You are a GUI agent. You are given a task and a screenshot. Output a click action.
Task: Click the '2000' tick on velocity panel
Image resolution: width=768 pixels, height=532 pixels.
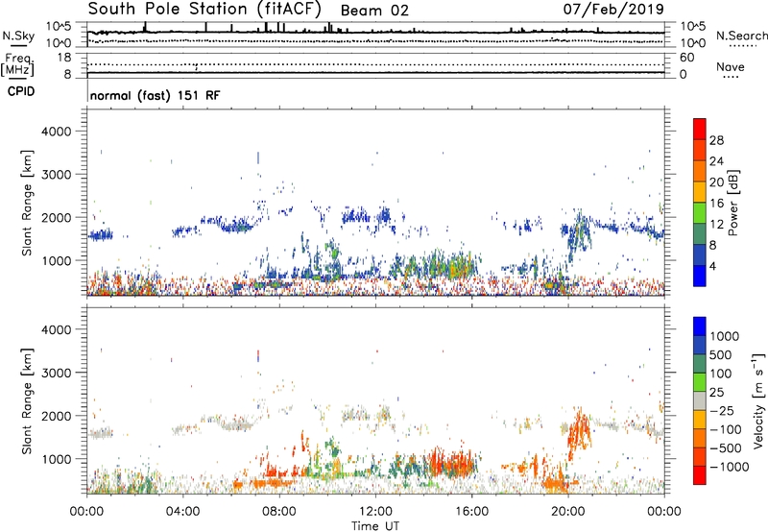(56, 416)
